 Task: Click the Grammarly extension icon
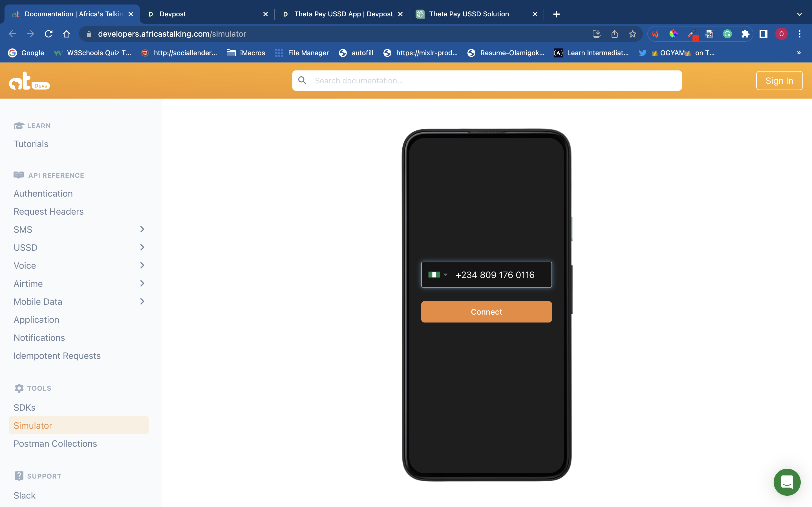727,34
